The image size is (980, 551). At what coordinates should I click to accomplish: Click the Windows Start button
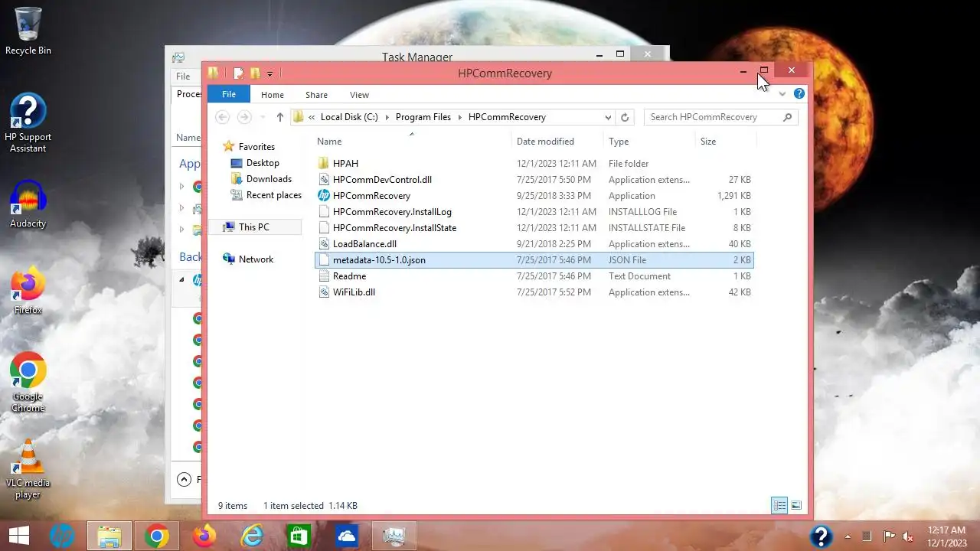19,536
